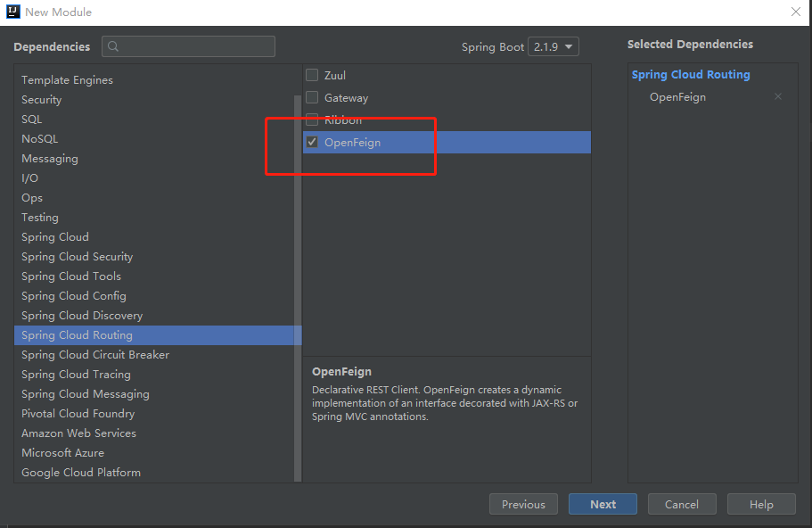
Task: Remove OpenFeign from Selected Dependencies
Action: coord(777,96)
